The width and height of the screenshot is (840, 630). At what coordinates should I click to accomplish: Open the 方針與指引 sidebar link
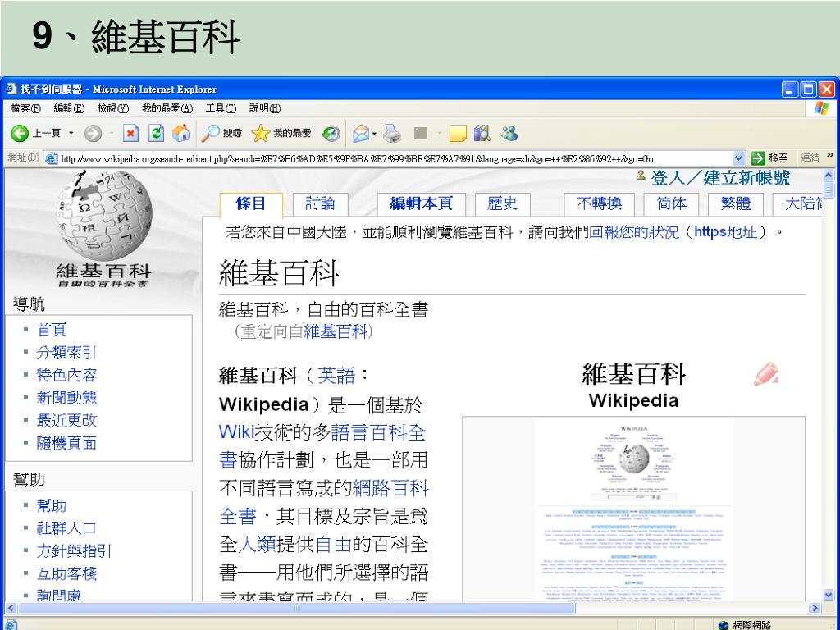[74, 550]
